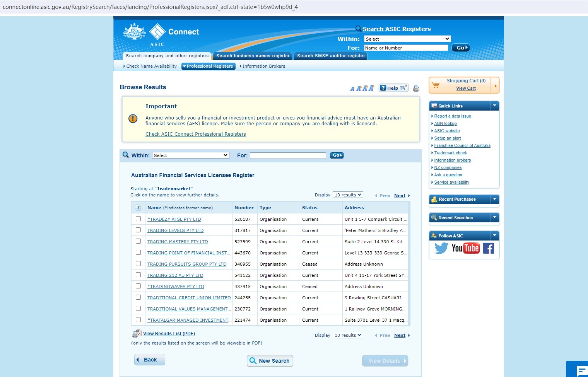Expand the Recent Purchases panel
This screenshot has width=588, height=377.
click(x=494, y=199)
